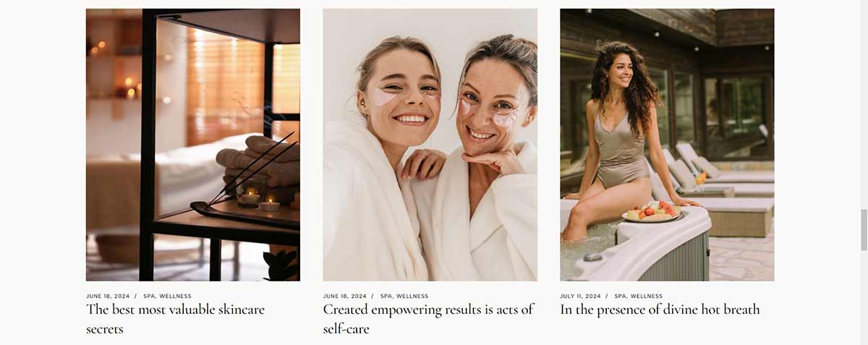Select SPA category under skincare secrets post
The height and width of the screenshot is (345, 868).
(x=149, y=296)
